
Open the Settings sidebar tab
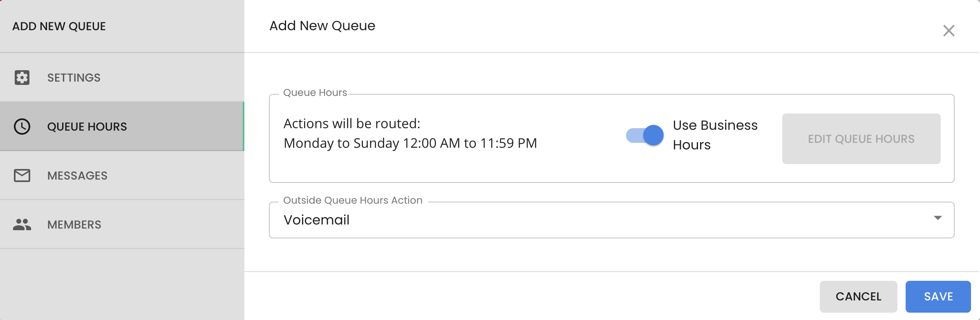[122, 78]
